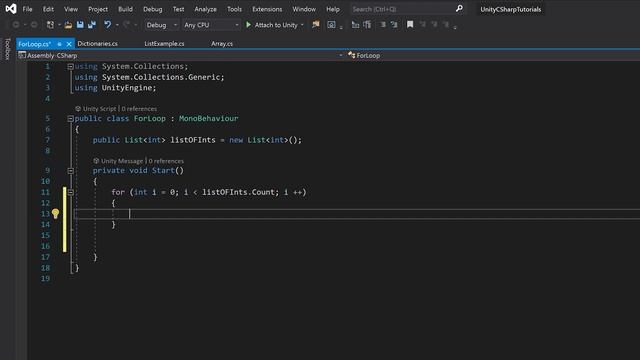Open the Debug menu
The height and width of the screenshot is (360, 640).
coord(152,9)
